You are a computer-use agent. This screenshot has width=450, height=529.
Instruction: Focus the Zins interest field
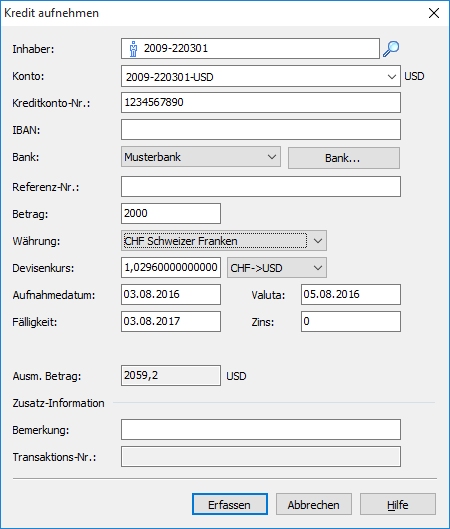351,322
